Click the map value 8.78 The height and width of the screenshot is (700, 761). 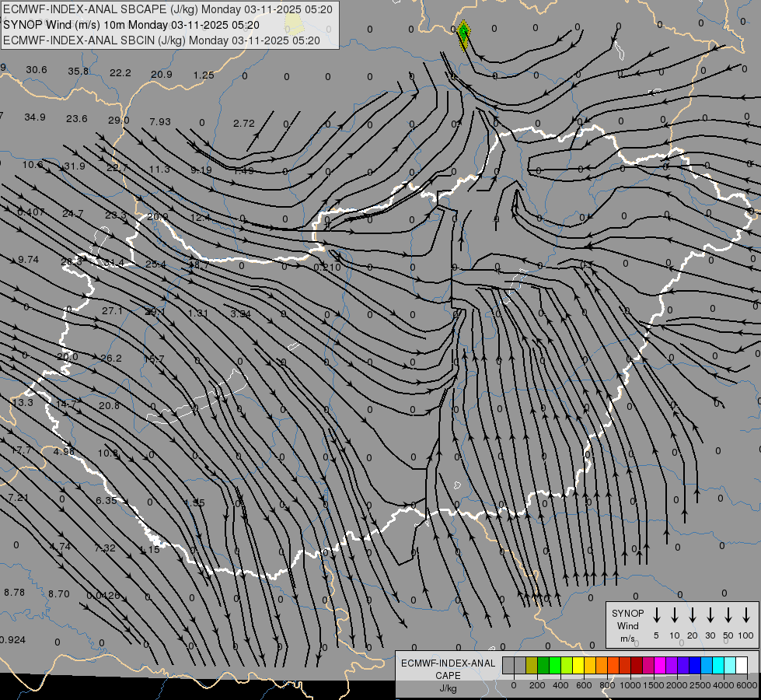coord(14,593)
